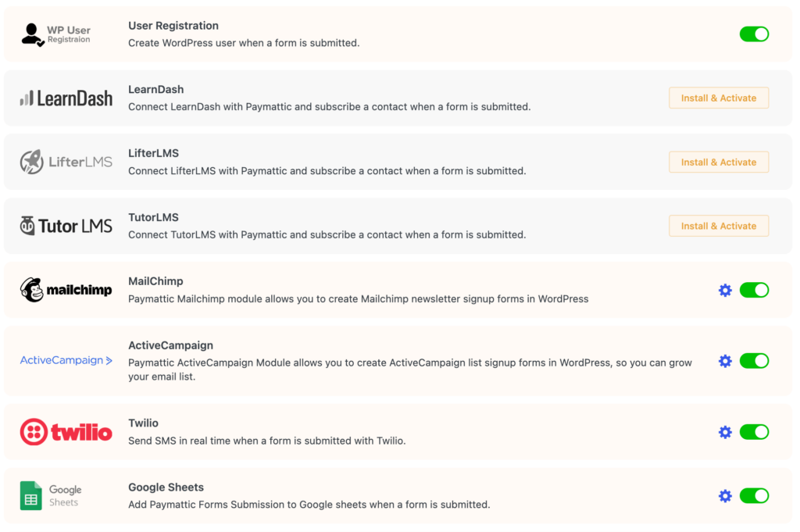The image size is (800, 532).
Task: Click the WP User Registration logo
Action: pos(55,34)
